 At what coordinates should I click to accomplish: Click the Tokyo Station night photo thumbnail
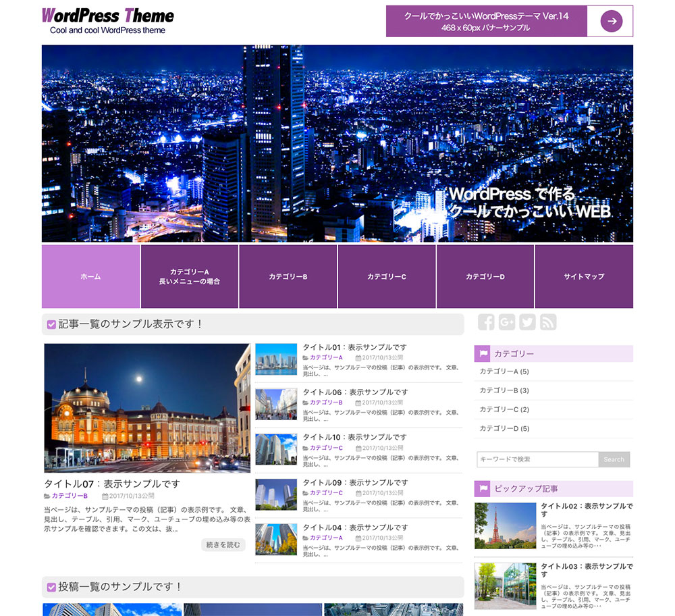pyautogui.click(x=147, y=408)
